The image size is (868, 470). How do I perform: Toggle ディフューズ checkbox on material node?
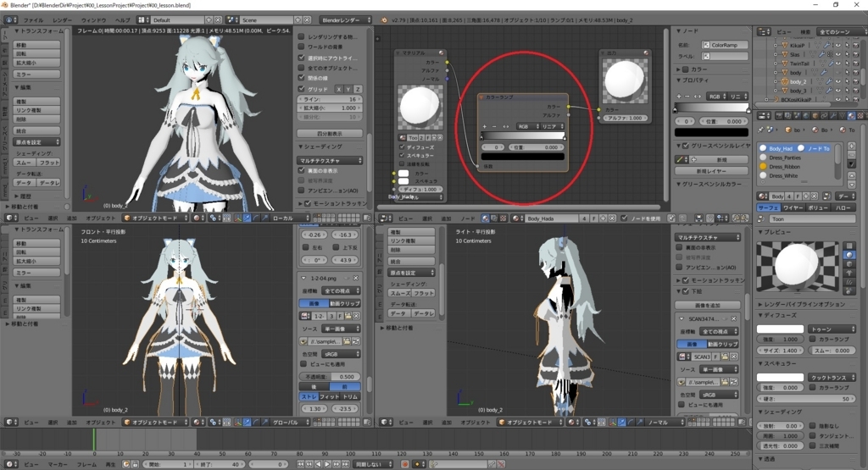click(403, 147)
